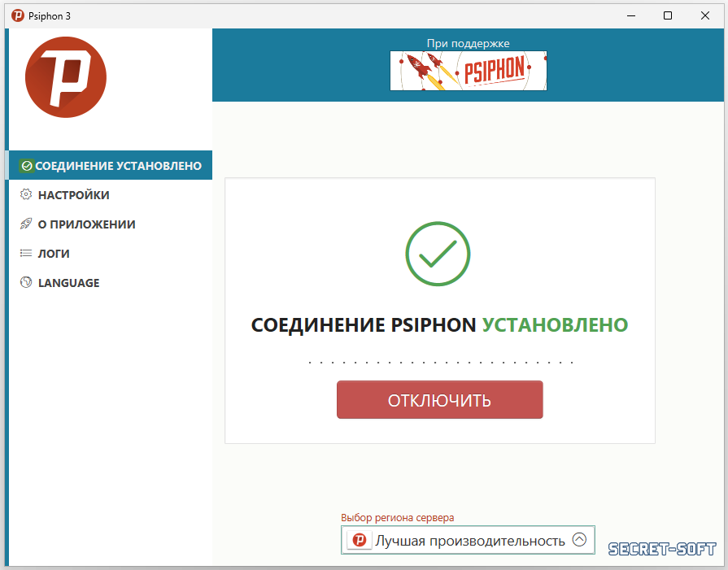
Task: Disconnect using the ОТКЛЮЧИТЬ button
Action: [x=440, y=399]
